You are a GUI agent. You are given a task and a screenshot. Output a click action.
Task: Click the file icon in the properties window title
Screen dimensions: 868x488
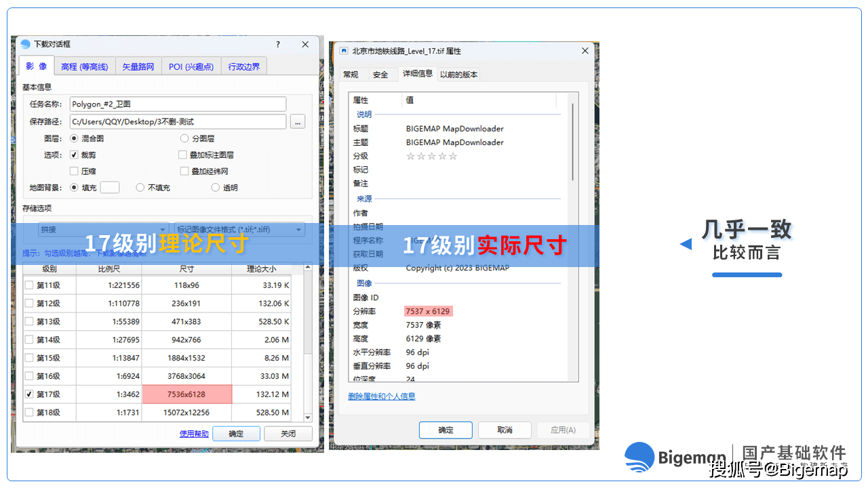tap(344, 51)
